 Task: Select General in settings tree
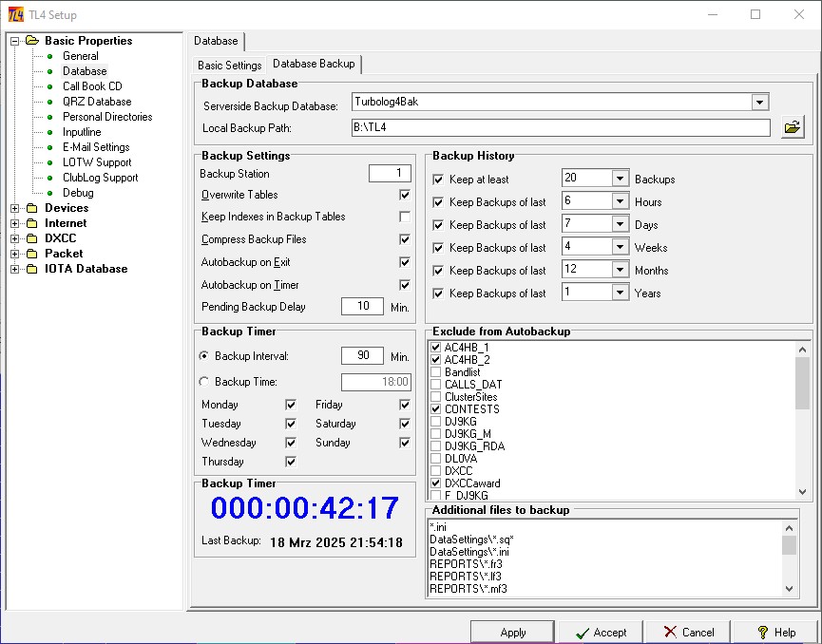click(x=80, y=56)
